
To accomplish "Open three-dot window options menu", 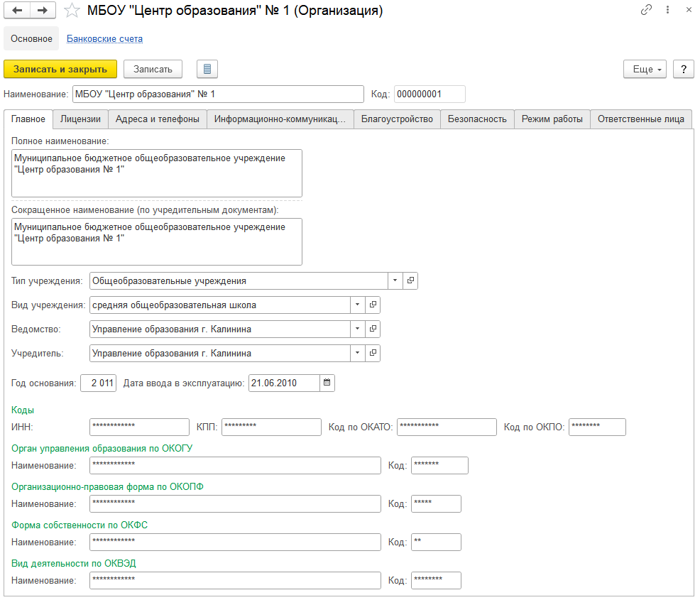I will pos(667,11).
